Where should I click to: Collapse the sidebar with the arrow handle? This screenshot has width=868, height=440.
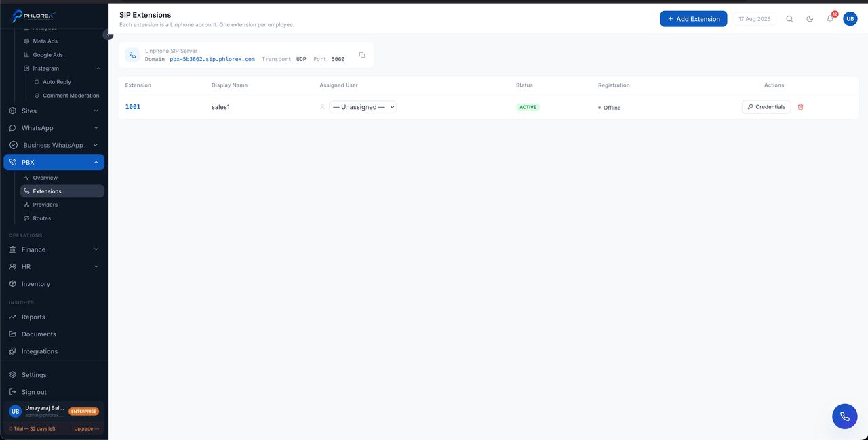107,35
